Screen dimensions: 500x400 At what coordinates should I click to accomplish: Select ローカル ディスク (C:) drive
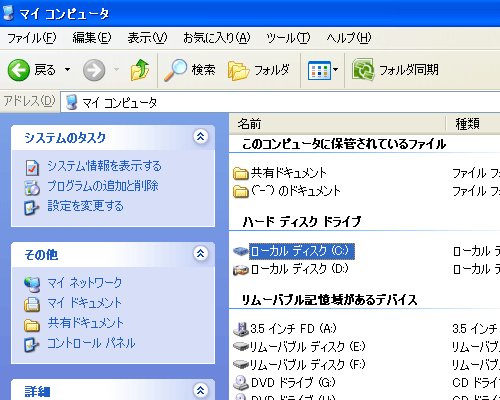coord(302,251)
